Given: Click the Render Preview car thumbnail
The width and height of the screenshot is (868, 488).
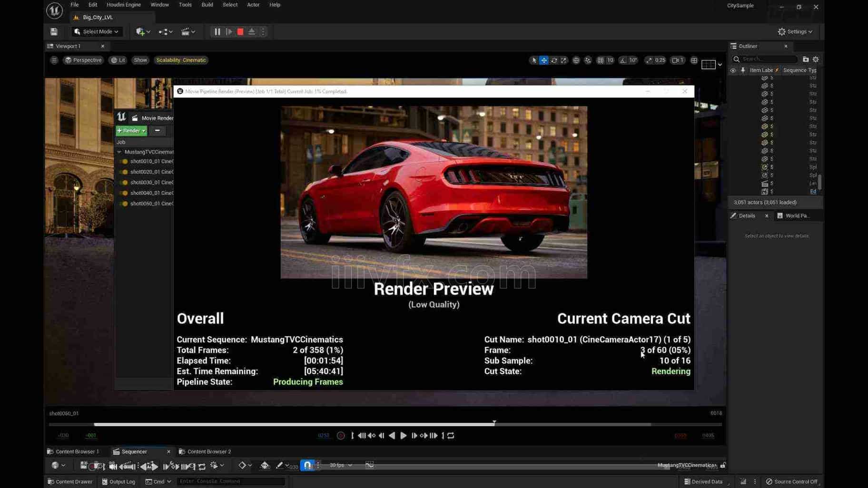Looking at the screenshot, I should 434,192.
